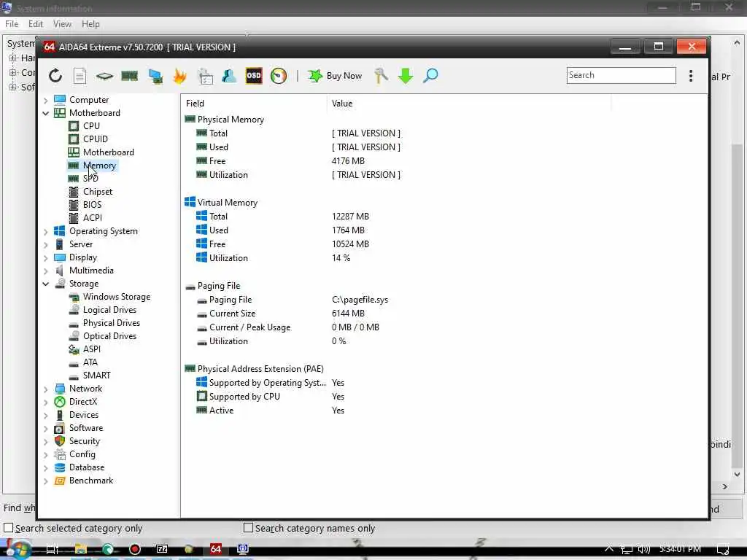Select the Chipset tree item
Screen dimensions: 747x560
tap(98, 192)
